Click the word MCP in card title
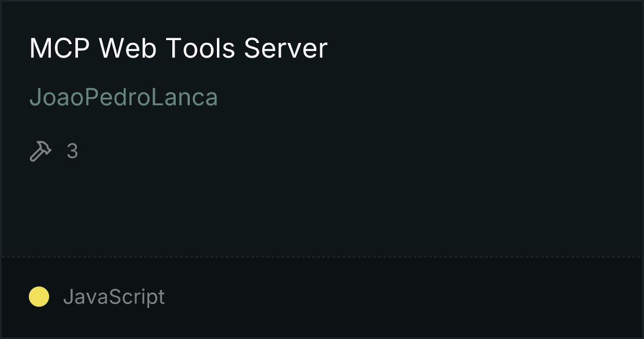 (59, 48)
